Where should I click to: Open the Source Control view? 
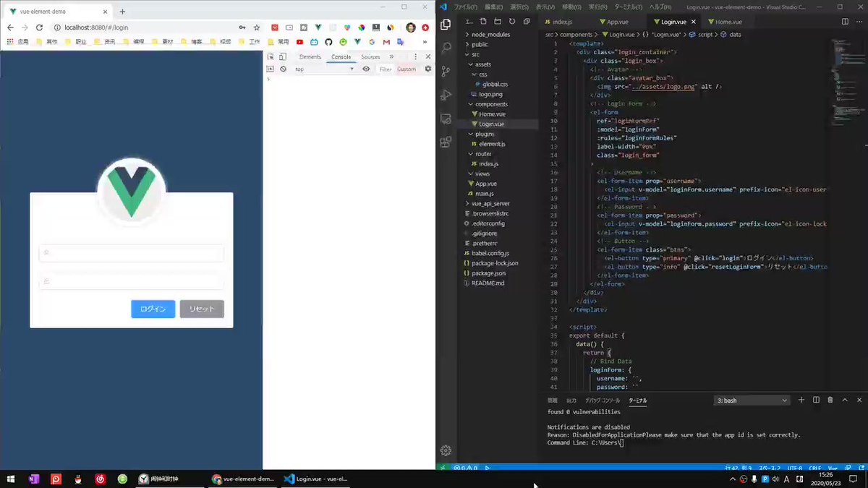click(446, 72)
